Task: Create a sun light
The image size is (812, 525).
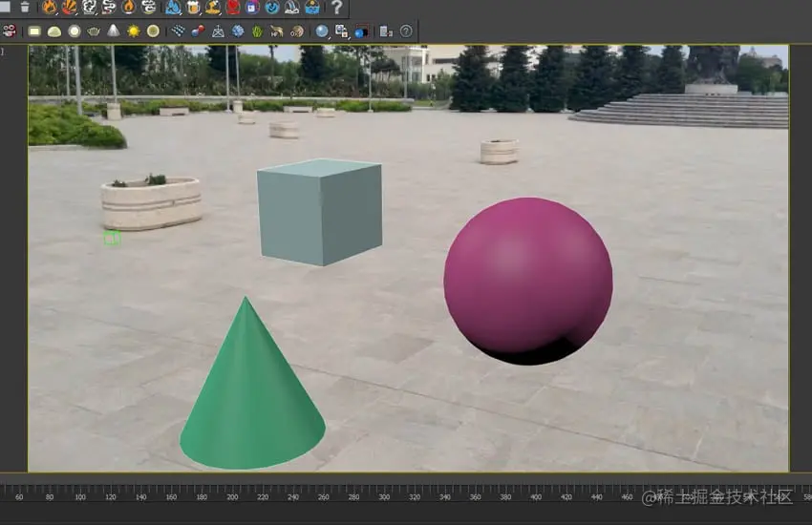Action: pyautogui.click(x=134, y=31)
